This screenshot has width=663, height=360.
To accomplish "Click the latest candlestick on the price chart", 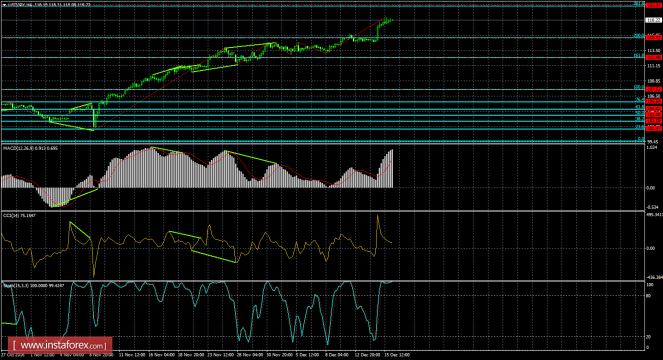I will point(392,19).
